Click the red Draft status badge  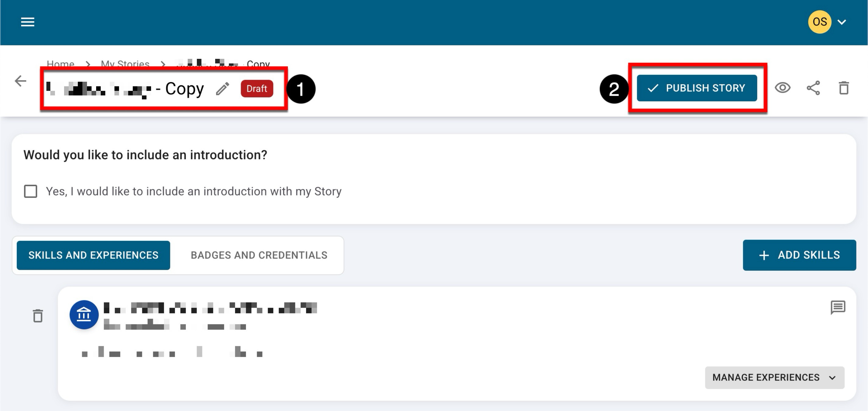[257, 88]
